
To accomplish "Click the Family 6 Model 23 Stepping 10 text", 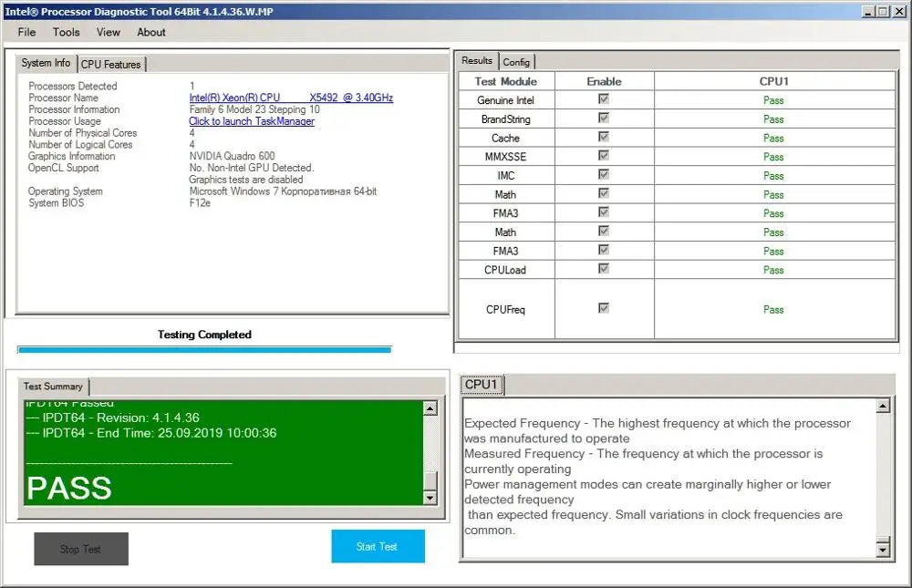I will point(254,109).
